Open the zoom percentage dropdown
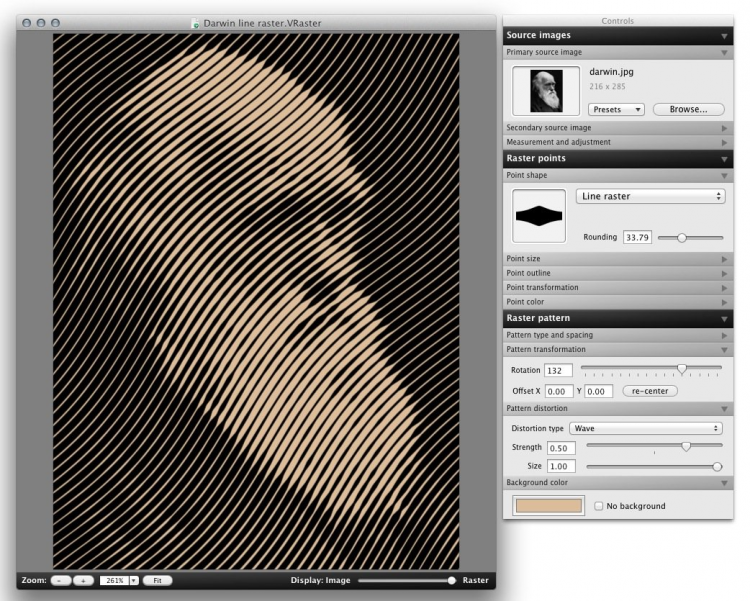Viewport: 750px width, 601px height. [132, 580]
